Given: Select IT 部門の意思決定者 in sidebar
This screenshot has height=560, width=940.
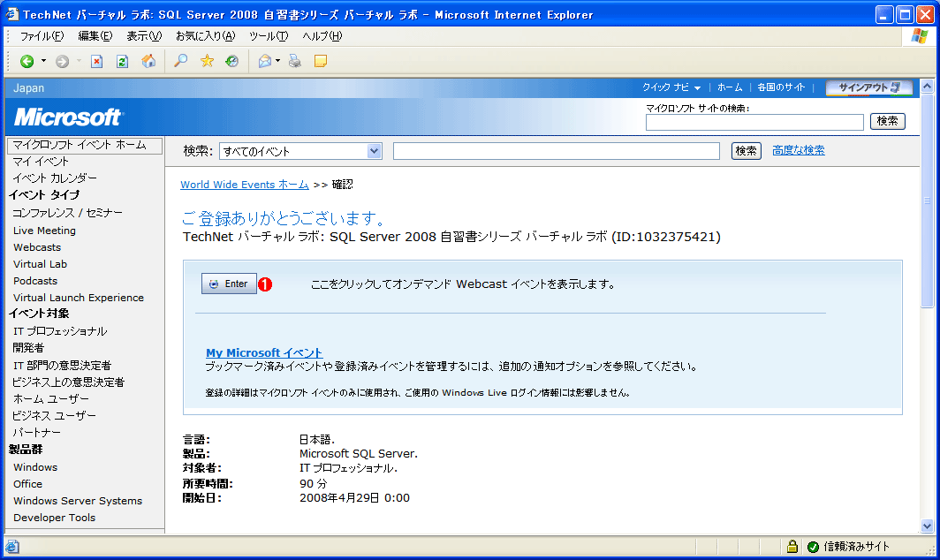Looking at the screenshot, I should (63, 365).
